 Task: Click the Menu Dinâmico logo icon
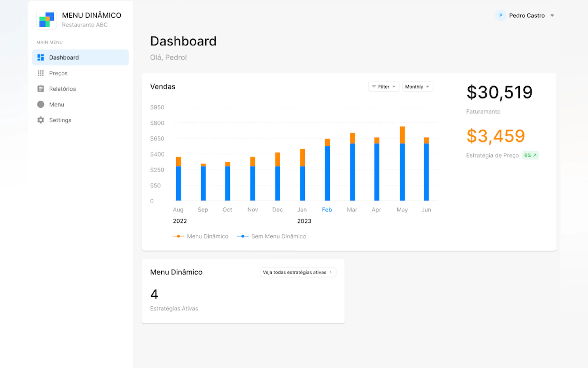pos(46,20)
